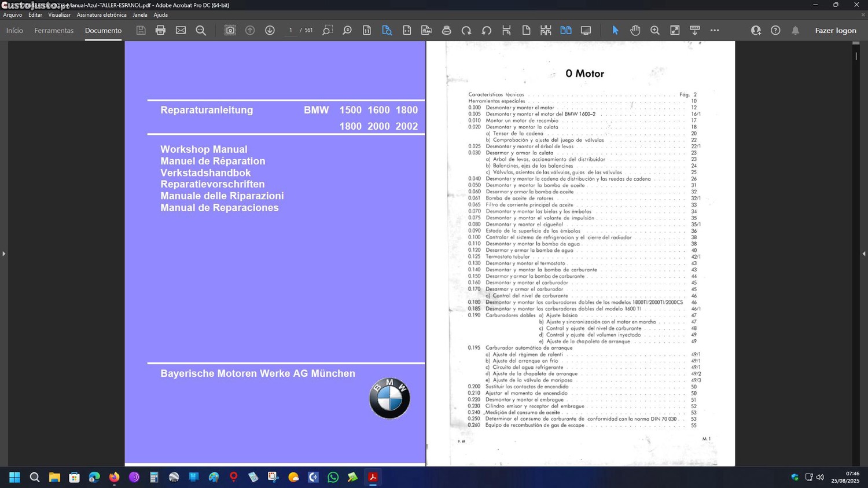
Task: Toggle two-page view mode
Action: click(x=565, y=30)
